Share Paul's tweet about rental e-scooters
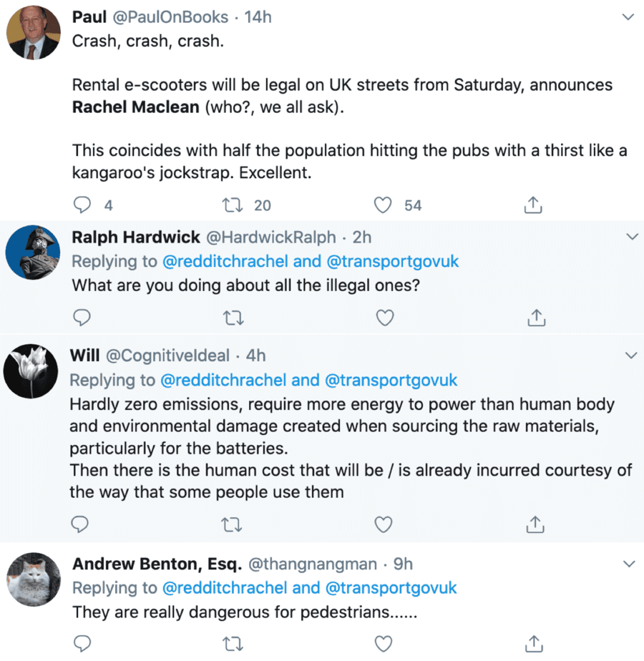644x661 pixels. coord(533,206)
